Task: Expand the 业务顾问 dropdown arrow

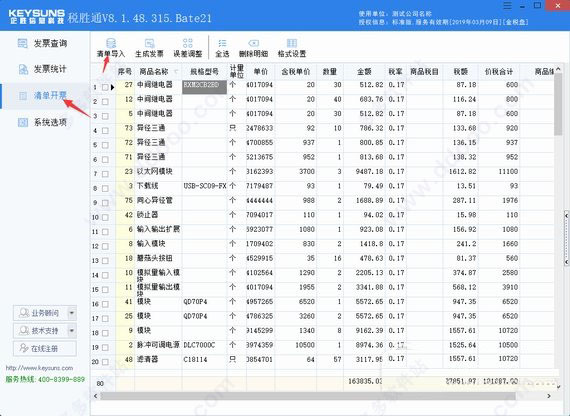Action: pos(72,313)
